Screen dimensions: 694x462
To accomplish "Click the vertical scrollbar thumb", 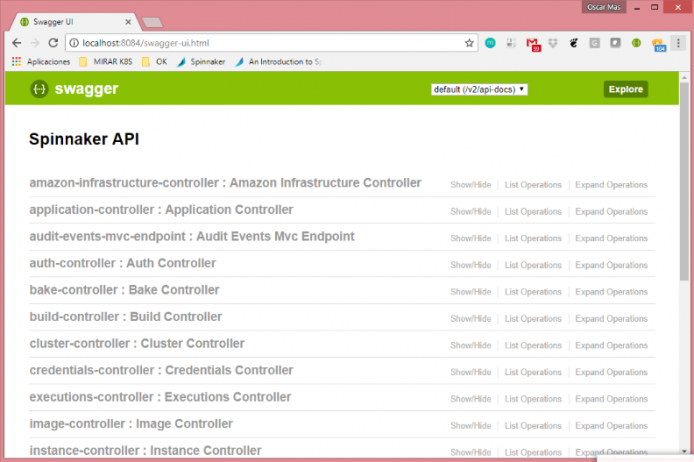I will [684, 181].
